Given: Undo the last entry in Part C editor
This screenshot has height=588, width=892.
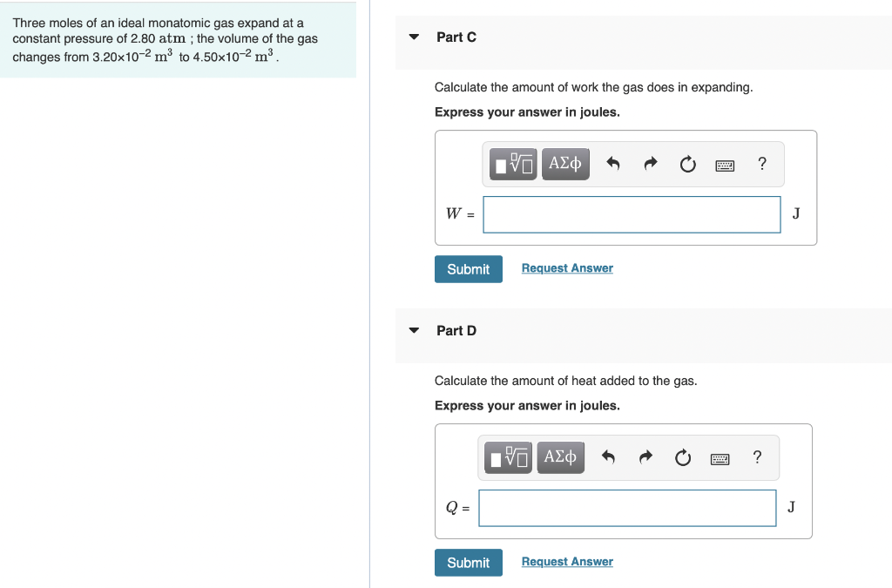Looking at the screenshot, I should click(612, 164).
